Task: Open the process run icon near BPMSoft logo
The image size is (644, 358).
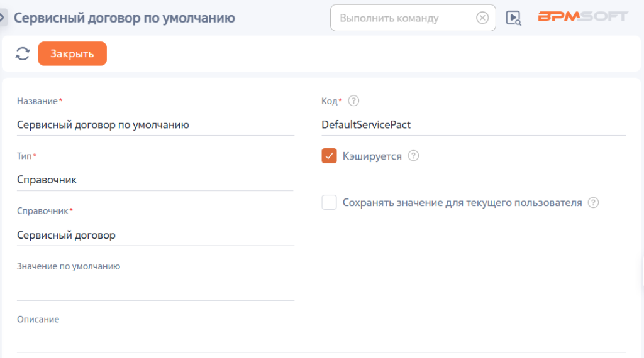Action: [x=513, y=18]
